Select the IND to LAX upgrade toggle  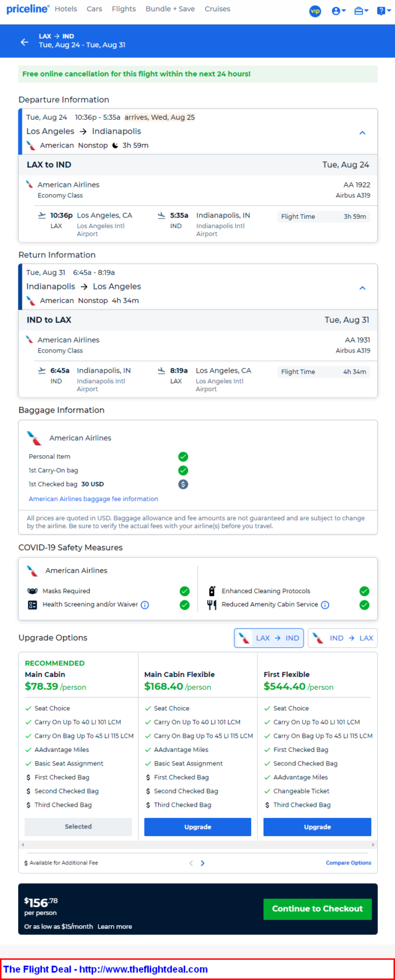tap(343, 638)
